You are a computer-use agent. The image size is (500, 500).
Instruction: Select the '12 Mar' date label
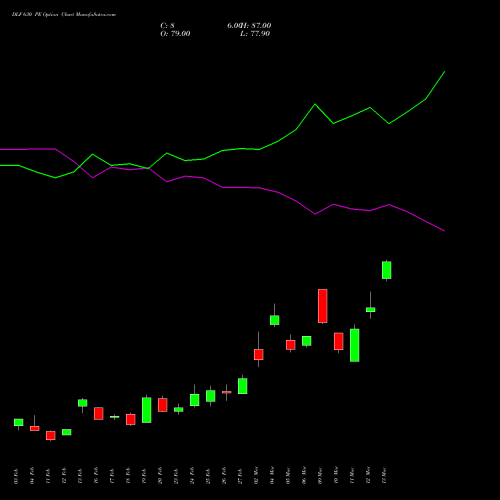tap(368, 476)
